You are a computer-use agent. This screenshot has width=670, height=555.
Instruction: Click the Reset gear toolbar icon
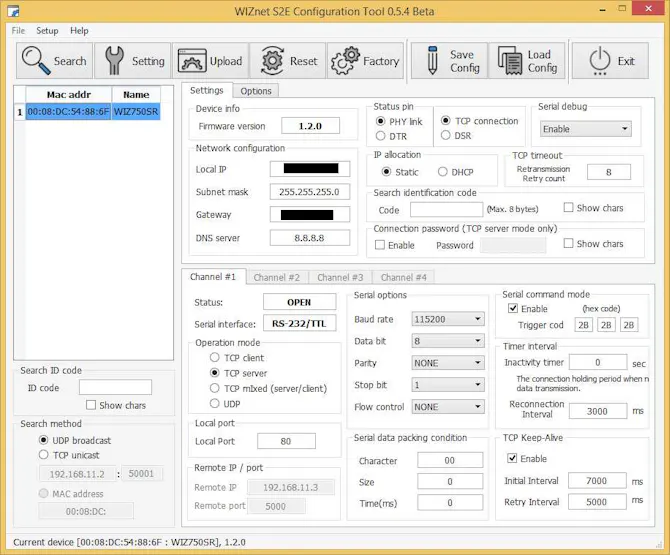(288, 61)
